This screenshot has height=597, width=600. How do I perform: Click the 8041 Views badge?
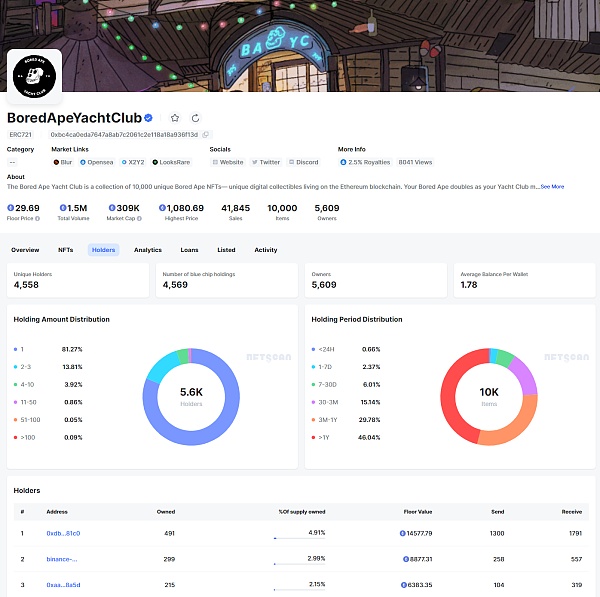coord(415,162)
